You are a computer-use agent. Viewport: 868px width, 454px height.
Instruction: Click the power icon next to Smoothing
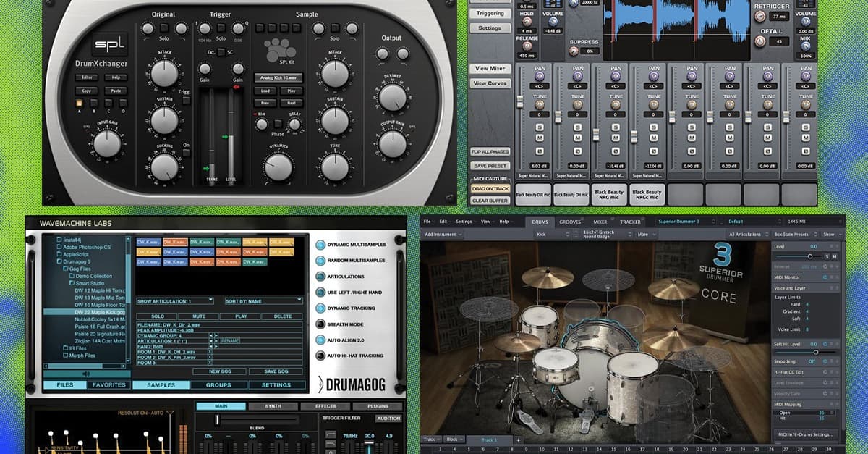(x=825, y=361)
